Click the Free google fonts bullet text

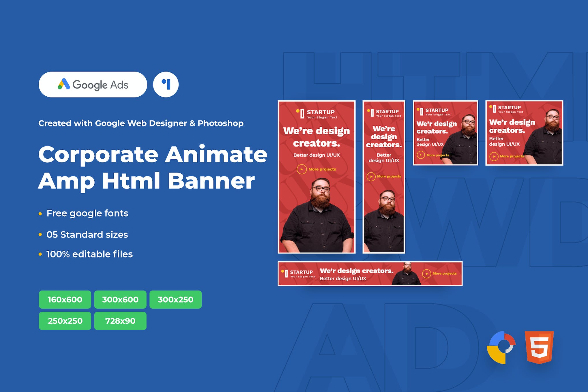coord(87,213)
